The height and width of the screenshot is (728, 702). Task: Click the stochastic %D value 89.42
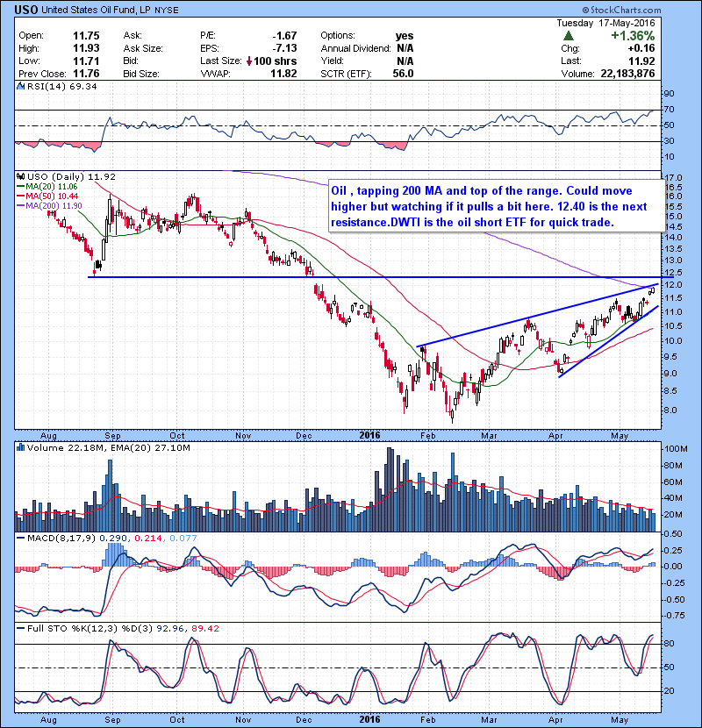click(204, 629)
